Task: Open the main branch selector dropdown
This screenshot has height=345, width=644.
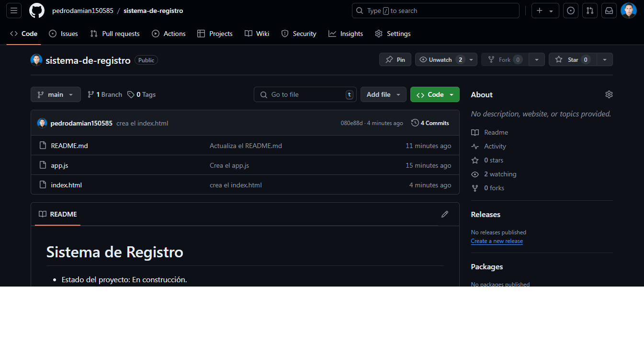Action: 56,94
